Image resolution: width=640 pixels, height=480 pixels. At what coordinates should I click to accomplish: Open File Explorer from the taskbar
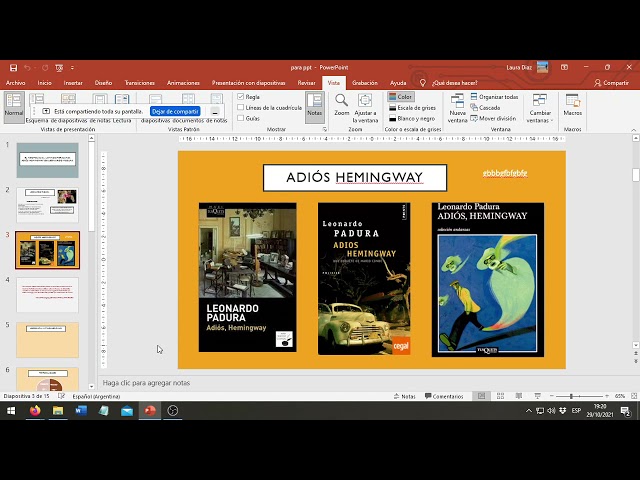click(58, 411)
